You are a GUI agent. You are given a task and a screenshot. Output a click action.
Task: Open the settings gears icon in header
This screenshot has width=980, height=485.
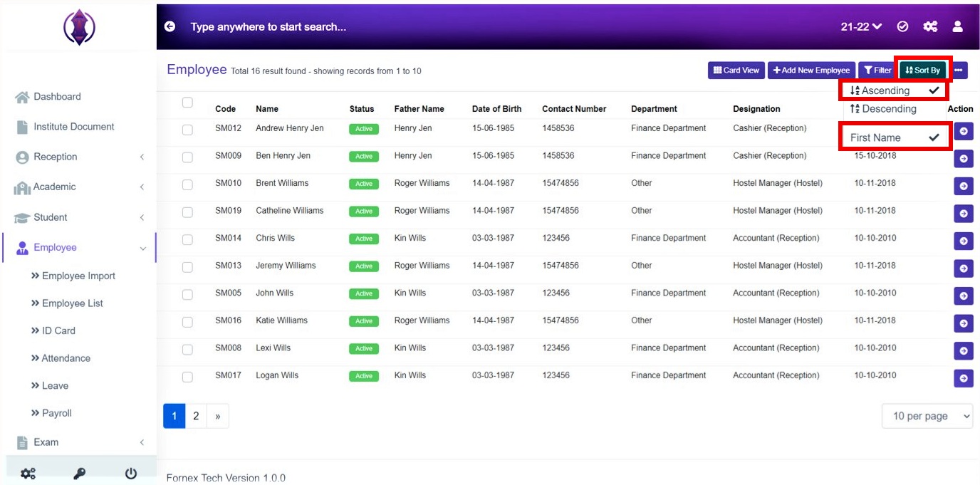point(930,26)
